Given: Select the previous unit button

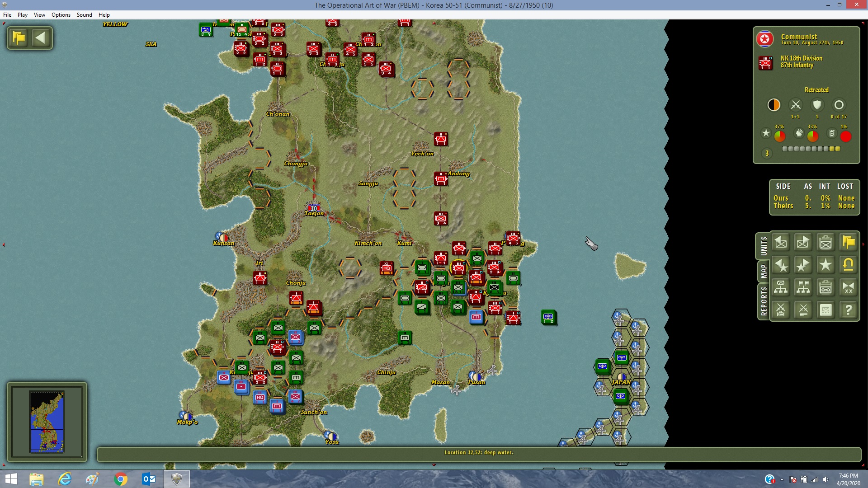Looking at the screenshot, I should (781, 243).
